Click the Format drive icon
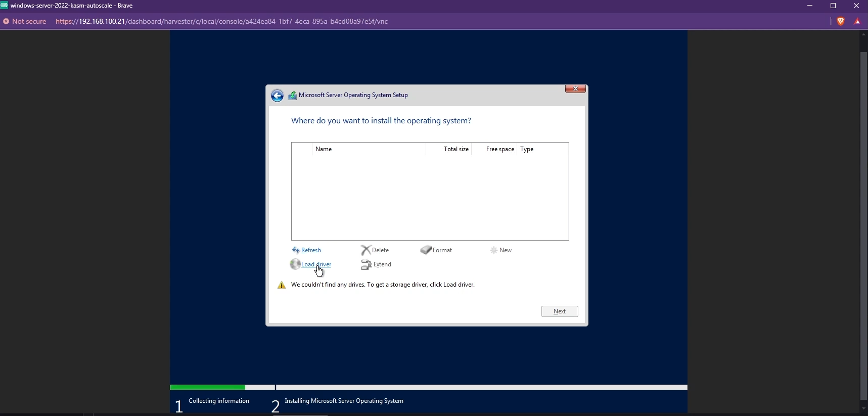868x416 pixels. click(426, 250)
